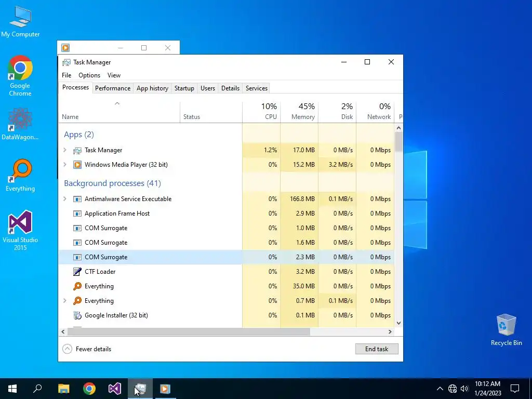Click the CTF Loader process icon
This screenshot has height=399, width=532.
(x=77, y=272)
